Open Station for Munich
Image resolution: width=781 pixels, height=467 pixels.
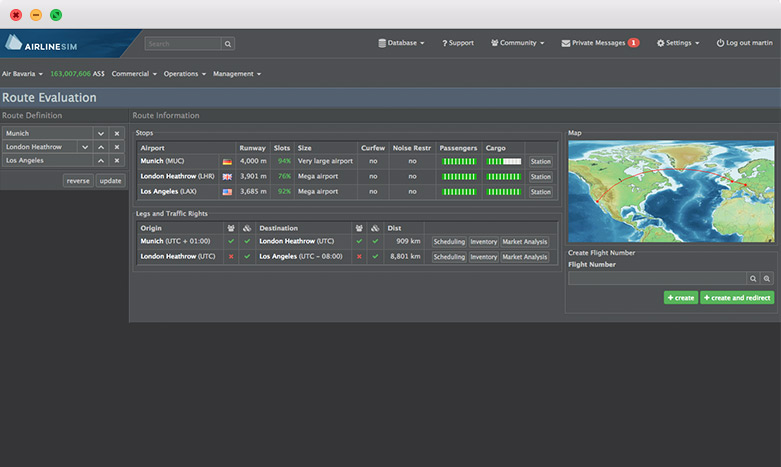coord(540,161)
